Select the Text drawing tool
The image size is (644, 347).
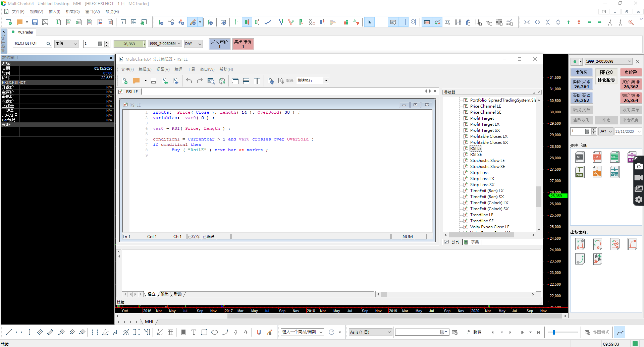194,332
